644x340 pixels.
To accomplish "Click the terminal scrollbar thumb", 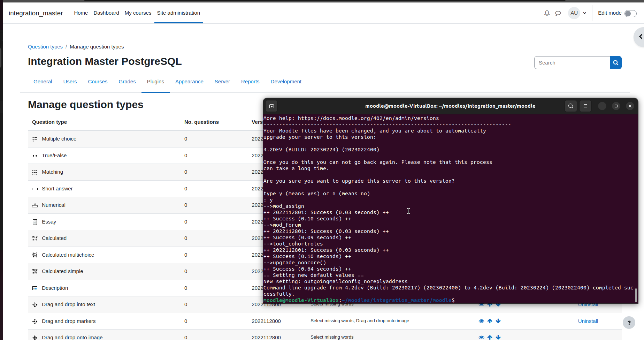I will (x=636, y=295).
